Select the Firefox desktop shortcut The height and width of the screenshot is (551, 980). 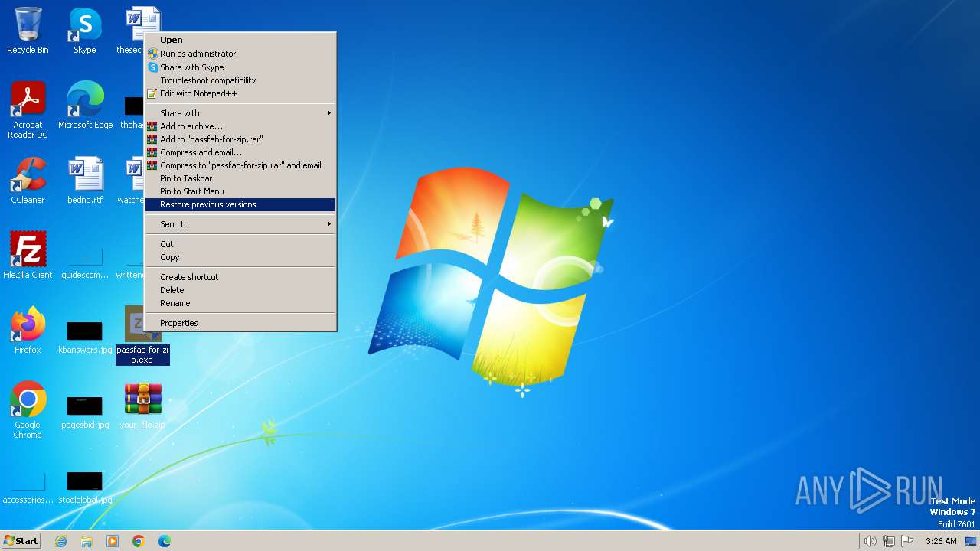coord(28,331)
